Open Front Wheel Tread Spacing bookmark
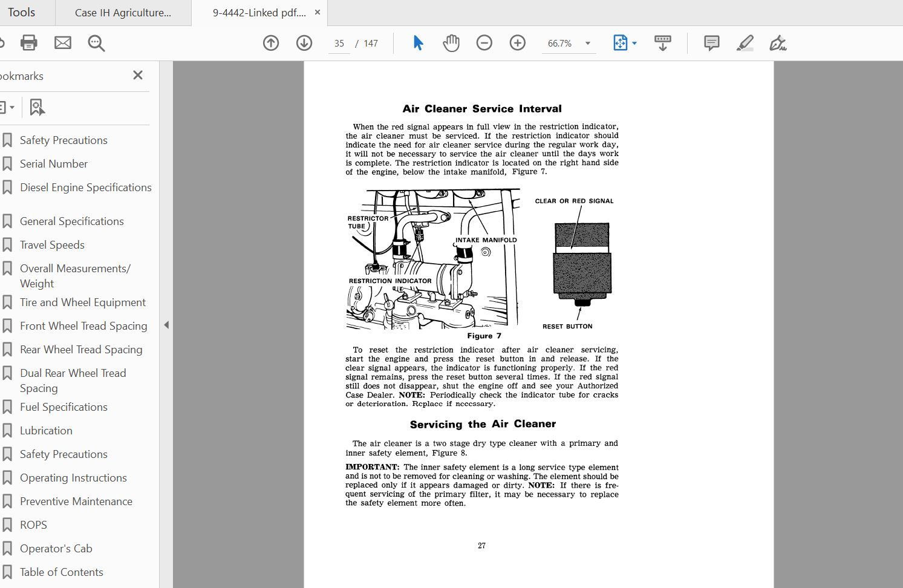This screenshot has height=588, width=903. pyautogui.click(x=83, y=326)
